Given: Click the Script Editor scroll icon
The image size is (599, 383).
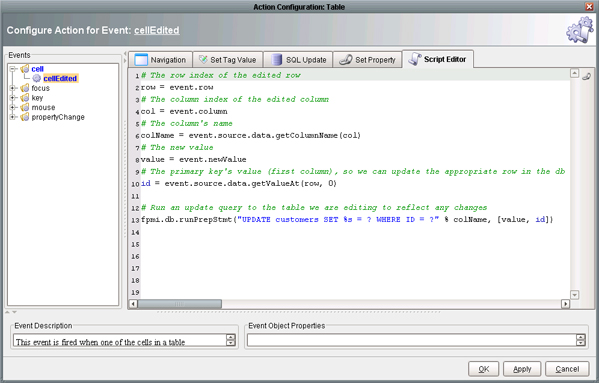Looking at the screenshot, I should coord(414,59).
